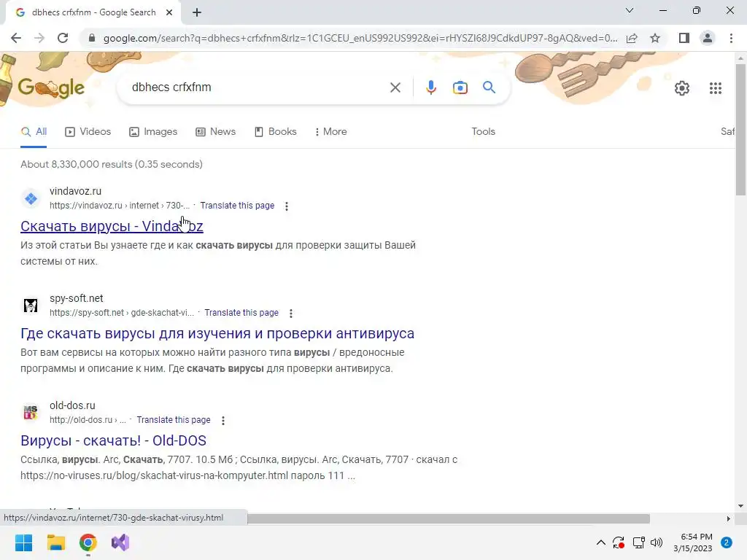Switch to the News tab
The height and width of the screenshot is (560, 747).
point(216,132)
